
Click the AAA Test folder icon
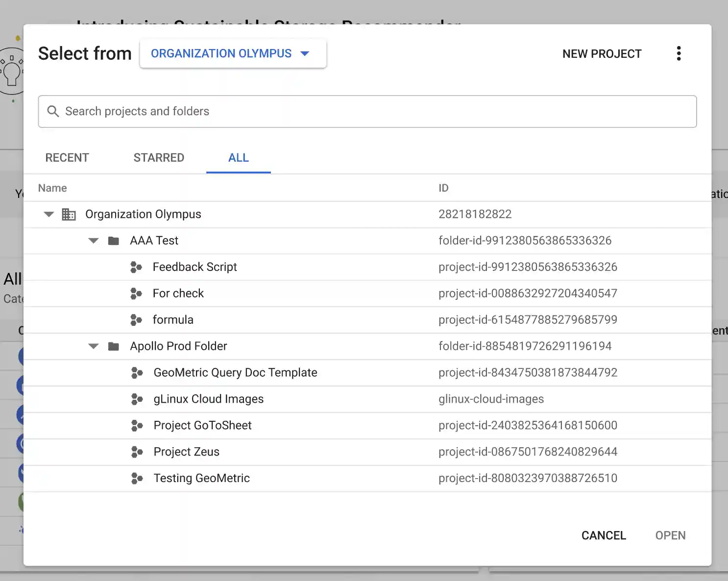coord(114,241)
